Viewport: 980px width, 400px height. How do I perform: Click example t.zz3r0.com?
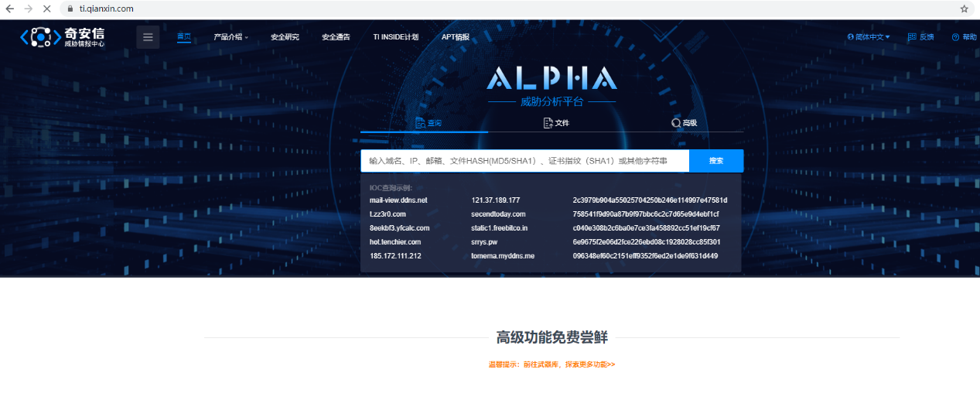click(x=388, y=214)
